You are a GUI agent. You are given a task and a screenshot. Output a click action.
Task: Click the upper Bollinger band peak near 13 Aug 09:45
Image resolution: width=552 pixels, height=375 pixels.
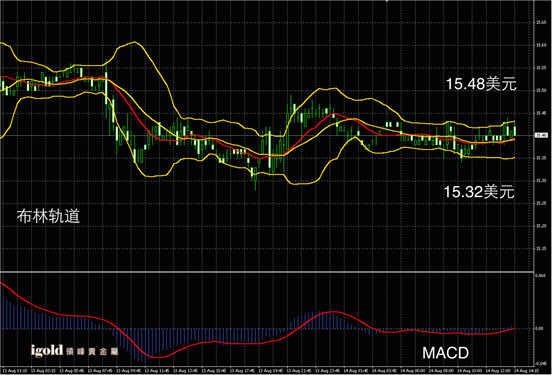134,42
